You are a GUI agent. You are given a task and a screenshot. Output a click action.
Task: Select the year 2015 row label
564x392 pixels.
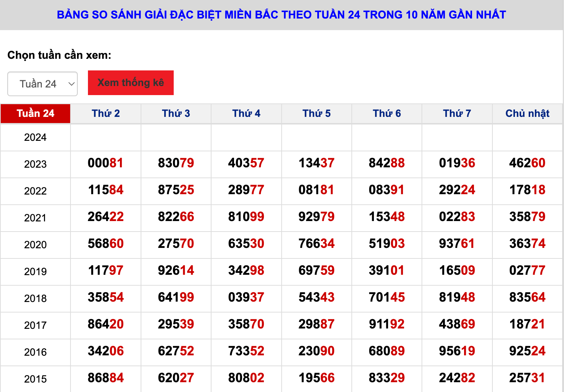point(35,379)
